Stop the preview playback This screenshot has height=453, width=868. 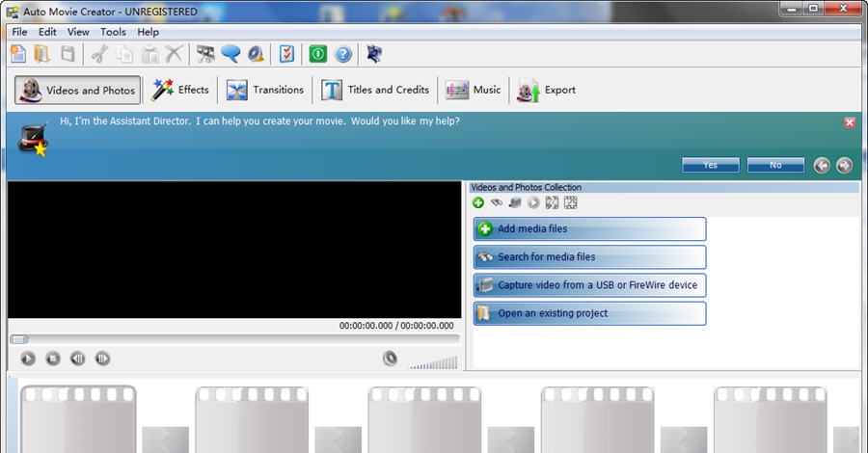tap(53, 359)
